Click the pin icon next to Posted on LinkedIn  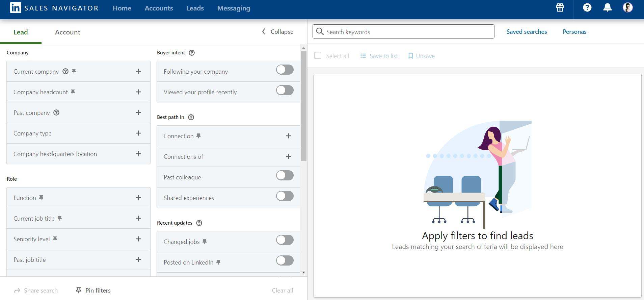coord(218,262)
